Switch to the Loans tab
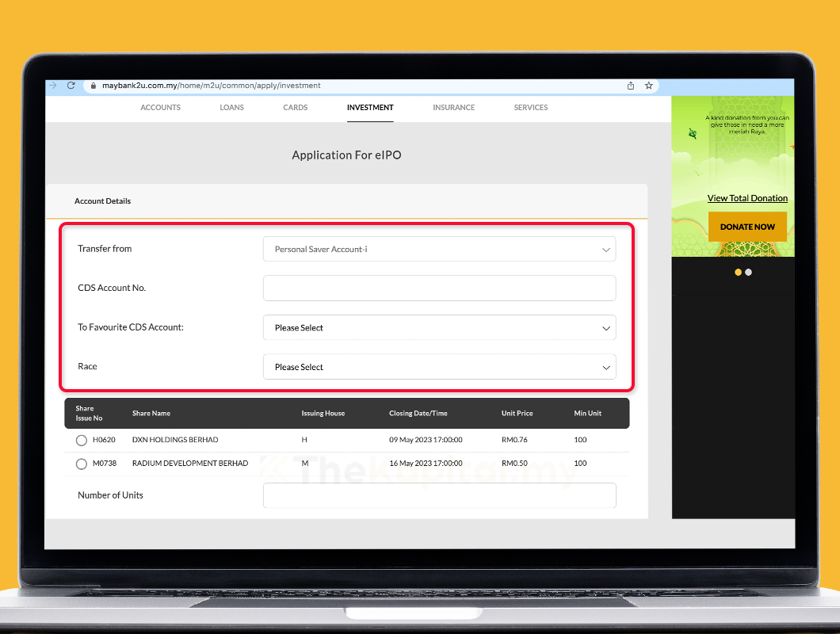The width and height of the screenshot is (840, 634). coord(231,108)
